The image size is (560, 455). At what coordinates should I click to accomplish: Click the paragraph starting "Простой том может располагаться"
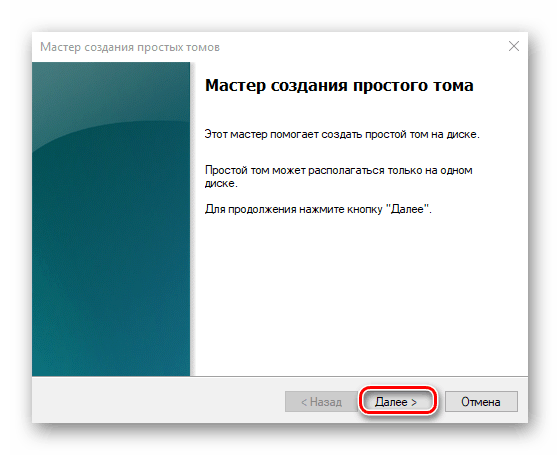point(338,176)
